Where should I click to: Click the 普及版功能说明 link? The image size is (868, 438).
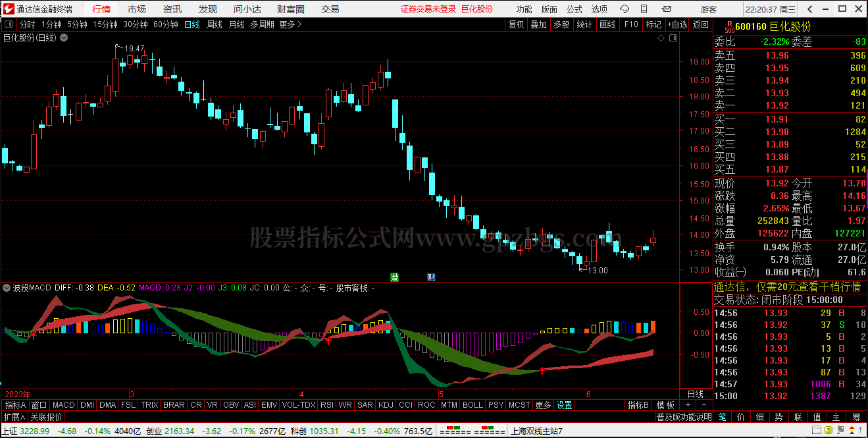point(684,417)
